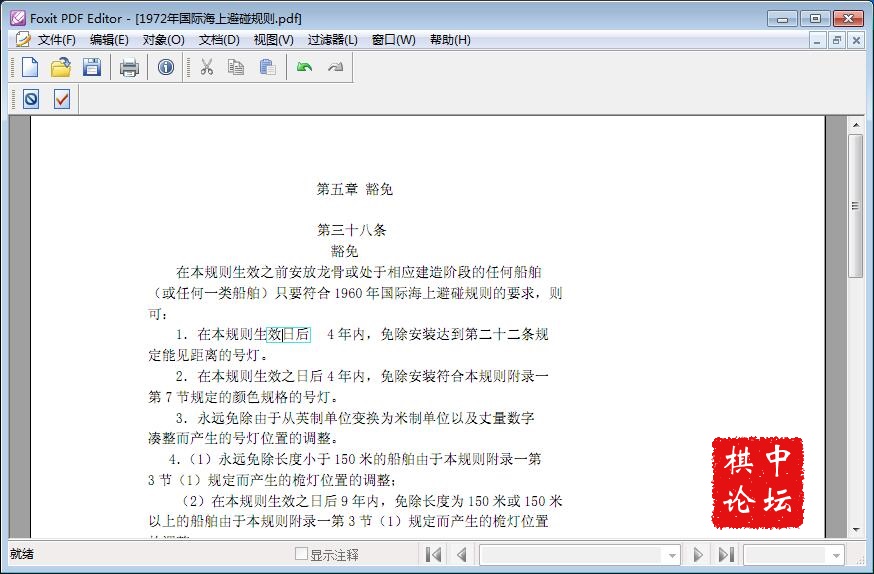Image resolution: width=874 pixels, height=574 pixels.
Task: Click the vertical scrollbar down arrow
Action: 856,530
